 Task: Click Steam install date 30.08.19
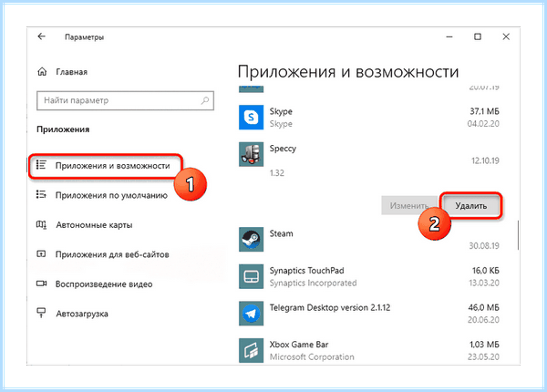click(x=484, y=245)
